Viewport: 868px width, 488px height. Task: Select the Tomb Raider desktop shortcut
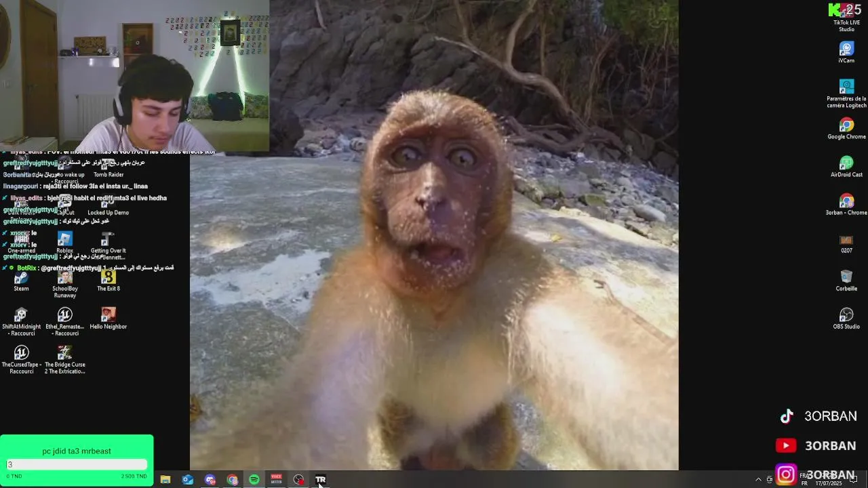coord(108,167)
